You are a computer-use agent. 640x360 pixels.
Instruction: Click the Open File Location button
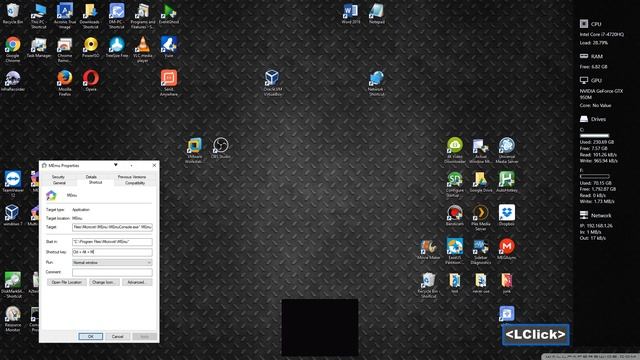coord(67,282)
